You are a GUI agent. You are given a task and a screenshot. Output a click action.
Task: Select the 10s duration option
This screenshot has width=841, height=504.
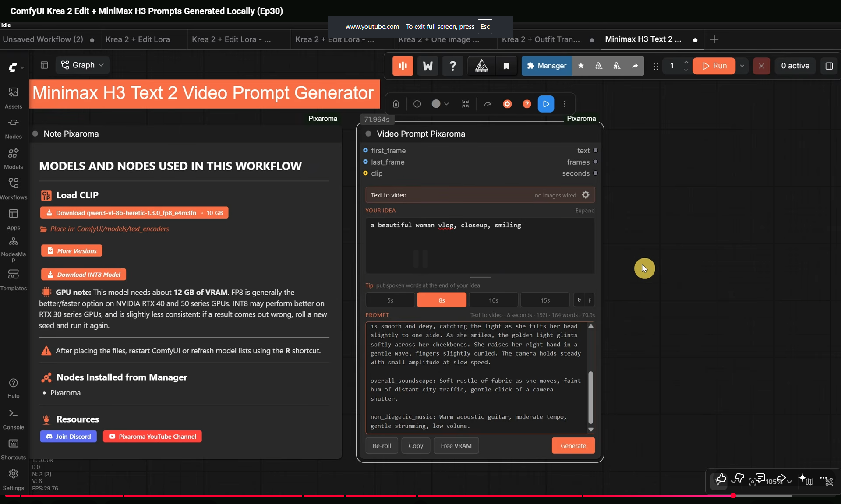(x=493, y=300)
